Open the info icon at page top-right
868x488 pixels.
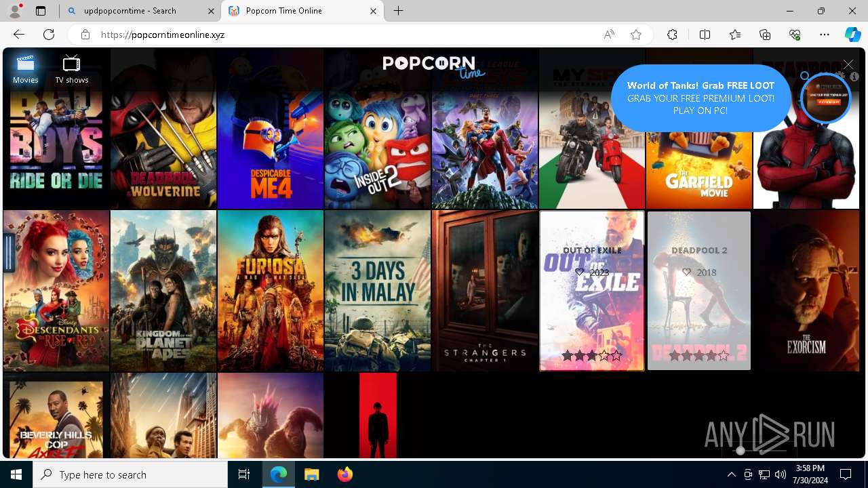854,77
